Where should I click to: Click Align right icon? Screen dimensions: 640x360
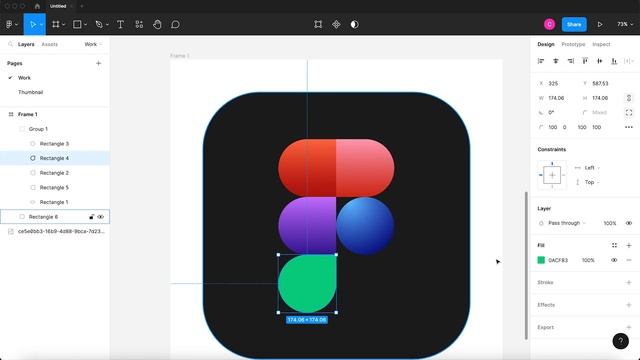click(x=570, y=61)
